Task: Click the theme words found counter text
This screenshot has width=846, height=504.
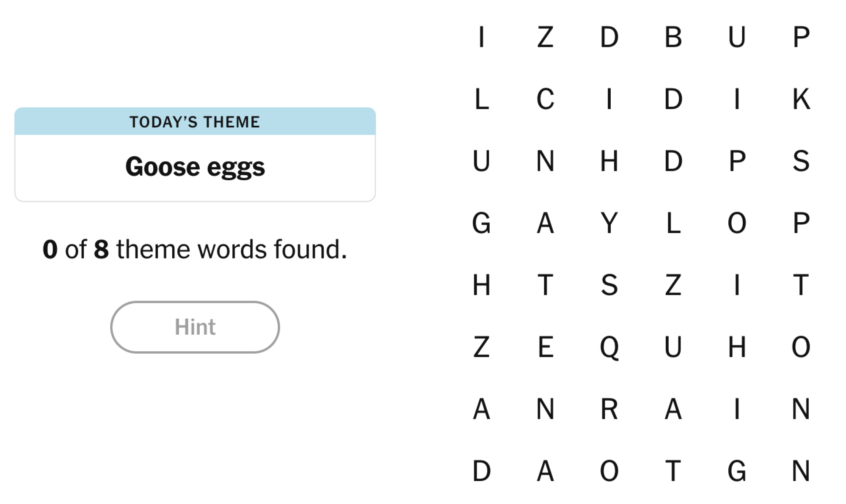Action: pyautogui.click(x=195, y=249)
